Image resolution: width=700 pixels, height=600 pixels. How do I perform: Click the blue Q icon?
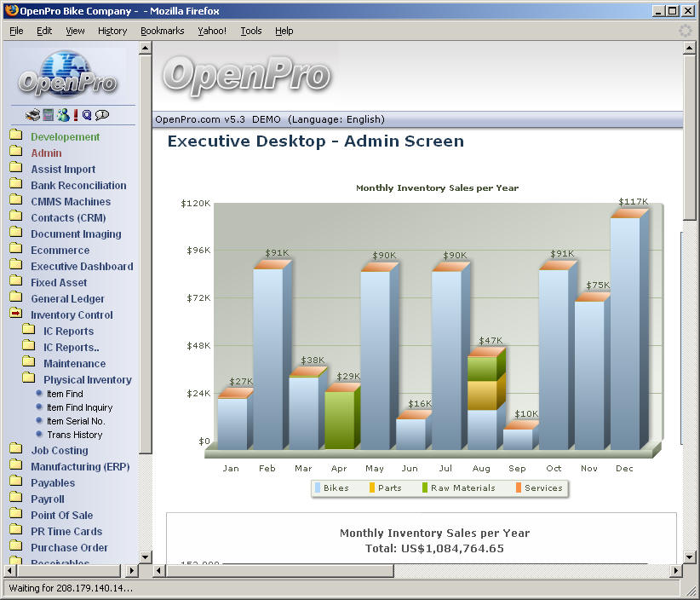click(87, 115)
